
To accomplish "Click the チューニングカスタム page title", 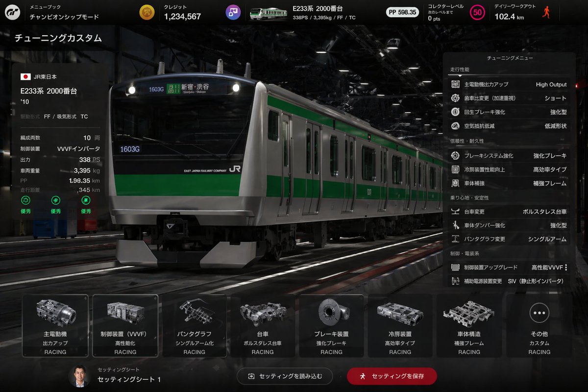I will click(x=58, y=38).
